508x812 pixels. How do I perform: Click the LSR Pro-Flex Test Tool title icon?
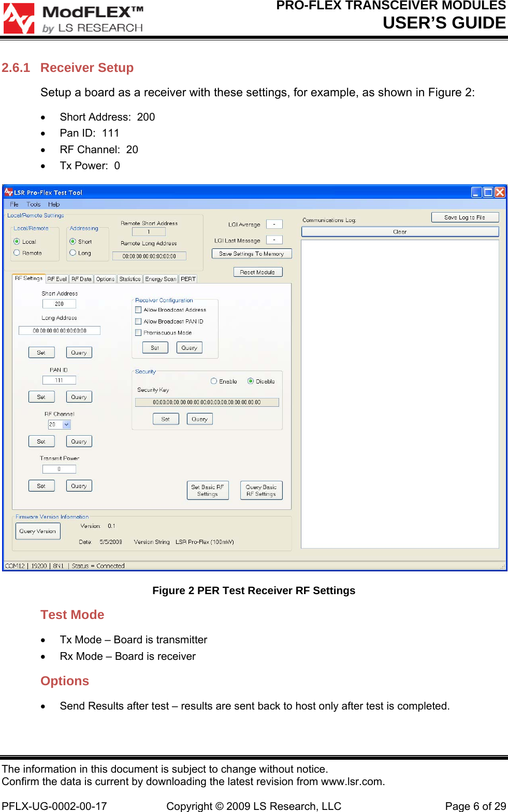click(x=8, y=192)
